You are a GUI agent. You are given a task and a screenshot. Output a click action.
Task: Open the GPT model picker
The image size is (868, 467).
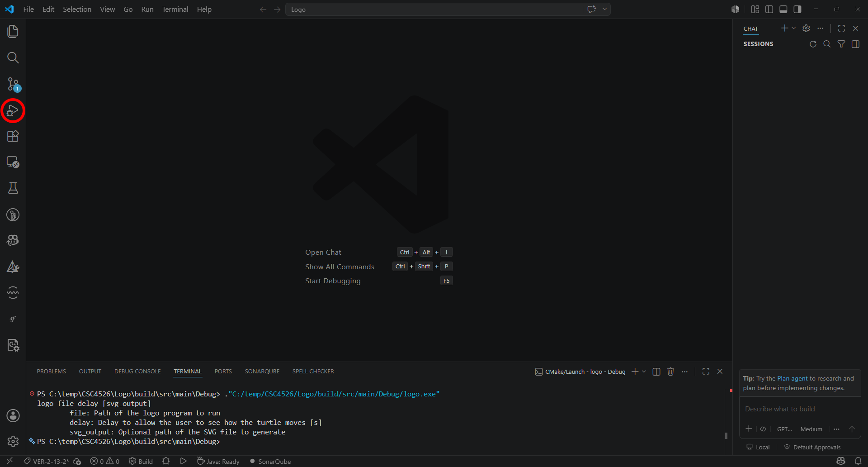point(784,429)
